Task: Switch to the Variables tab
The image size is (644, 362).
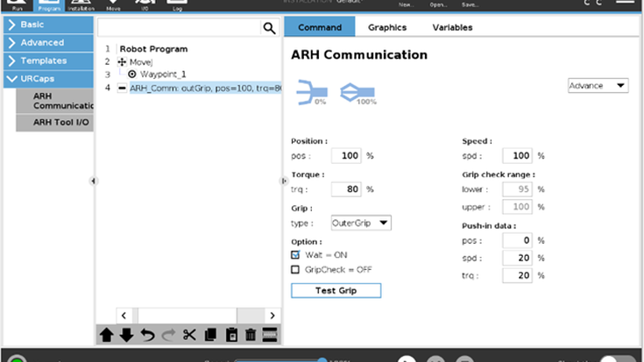Action: pyautogui.click(x=452, y=27)
